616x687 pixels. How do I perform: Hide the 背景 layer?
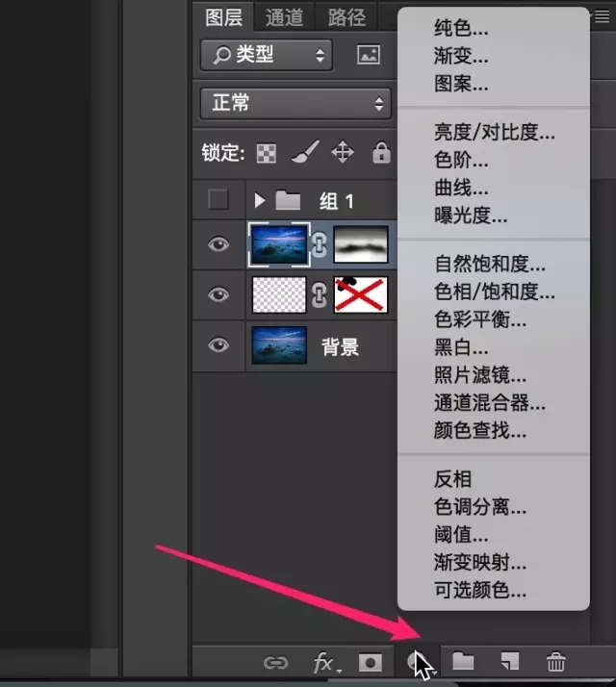pos(219,345)
